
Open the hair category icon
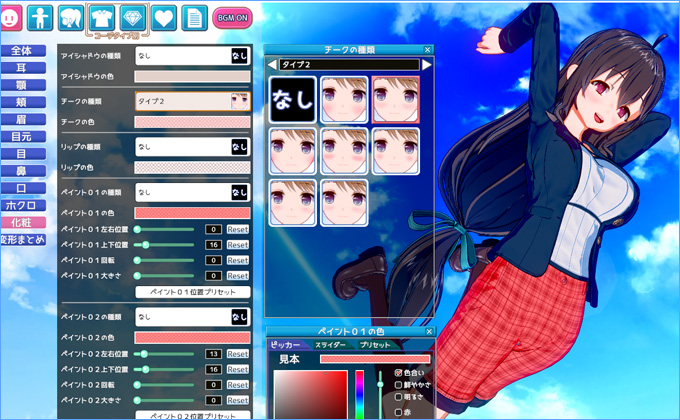71,17
